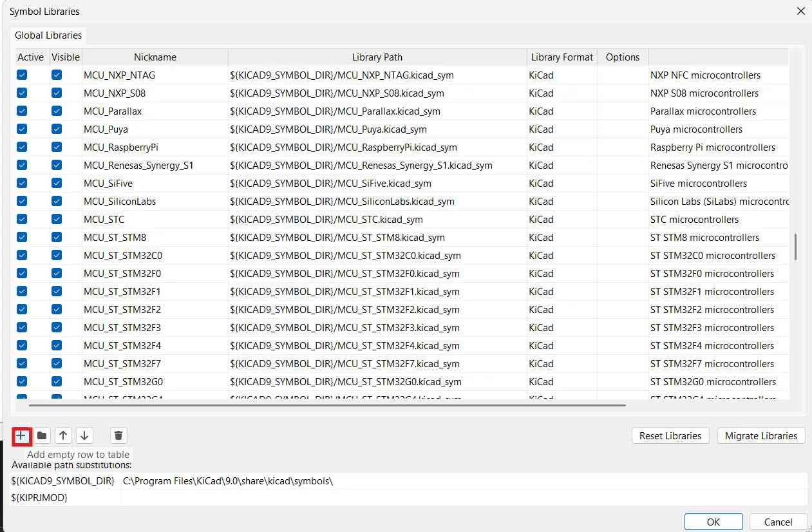Toggle Visible checkbox for MCU_ST_STM8

point(57,237)
